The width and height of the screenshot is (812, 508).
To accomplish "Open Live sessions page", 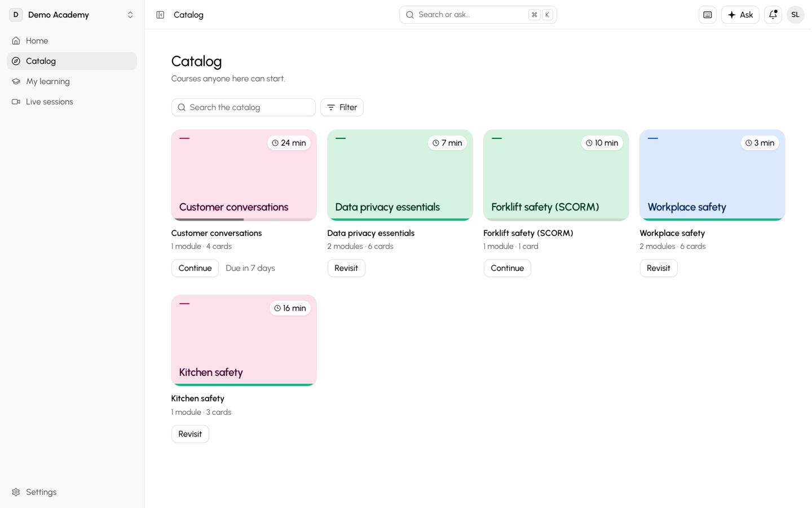I will point(72,102).
